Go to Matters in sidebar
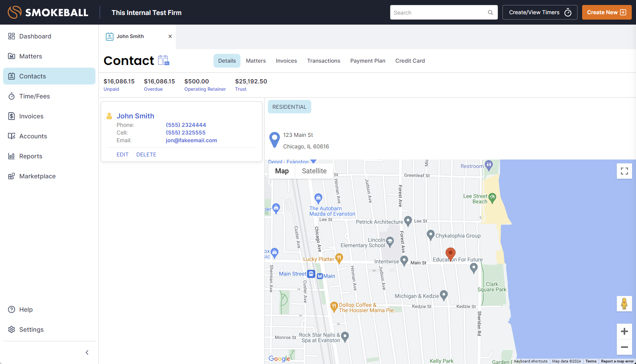Viewport: 636px width, 364px height. tap(49, 56)
